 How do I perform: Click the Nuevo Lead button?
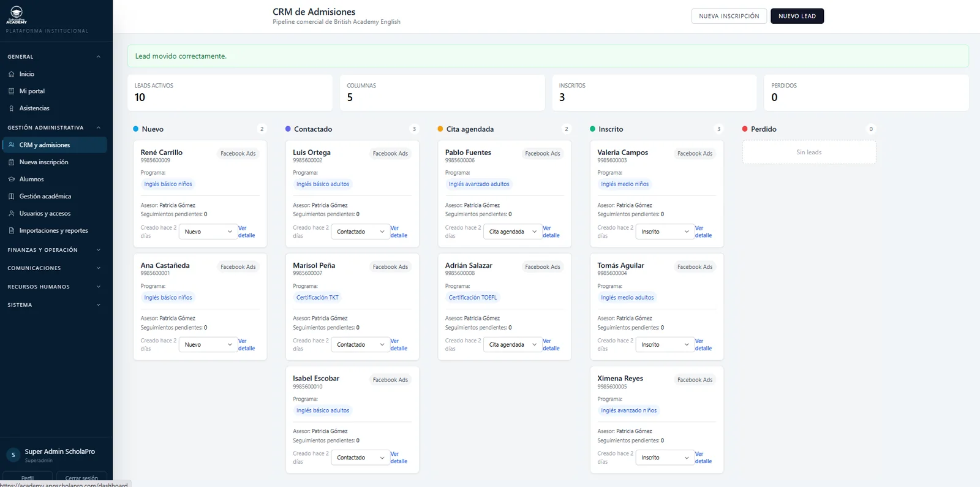pos(797,16)
